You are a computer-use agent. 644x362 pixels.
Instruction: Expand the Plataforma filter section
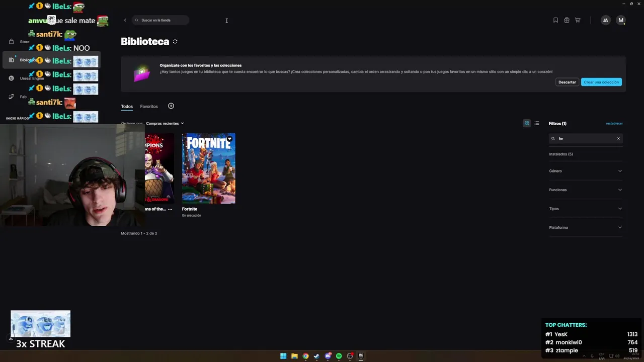point(586,228)
